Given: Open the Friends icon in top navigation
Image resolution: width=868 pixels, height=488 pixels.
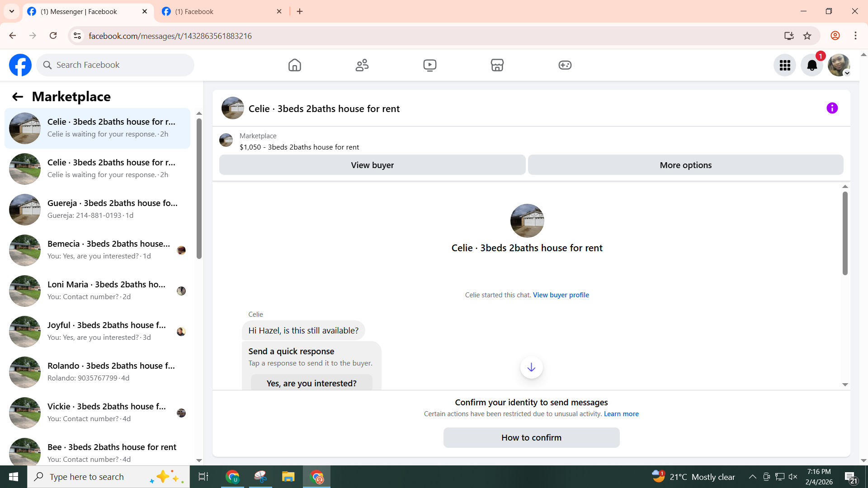Looking at the screenshot, I should (362, 65).
